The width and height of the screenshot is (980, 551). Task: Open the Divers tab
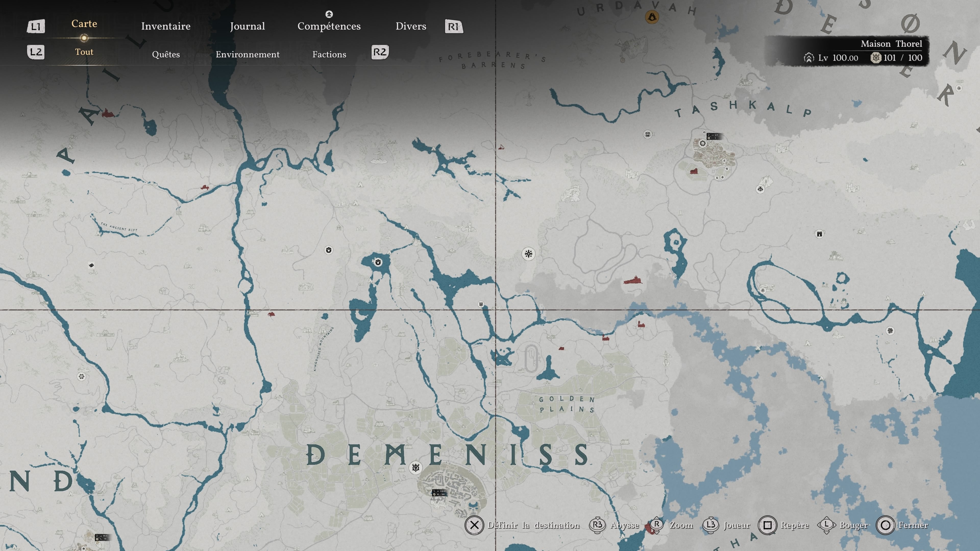click(411, 26)
